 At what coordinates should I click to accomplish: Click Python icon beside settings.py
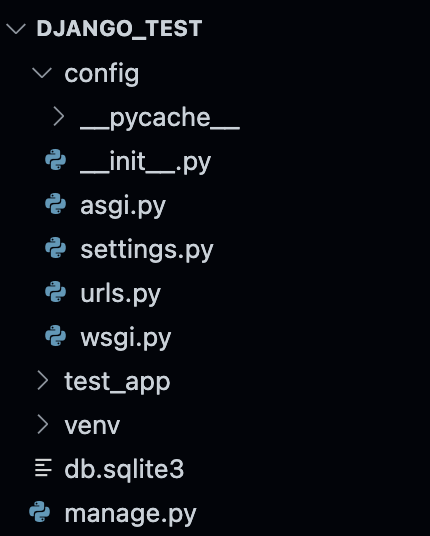tap(56, 248)
